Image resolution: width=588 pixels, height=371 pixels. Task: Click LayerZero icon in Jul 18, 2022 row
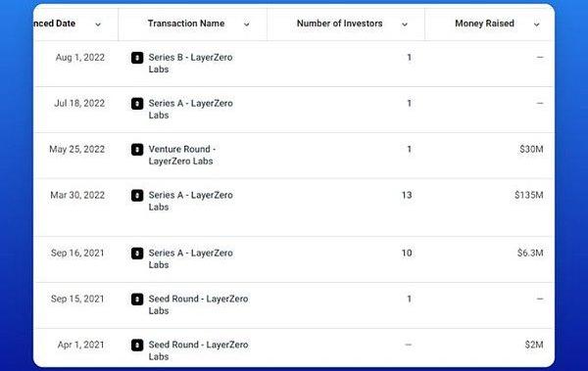[x=137, y=104]
